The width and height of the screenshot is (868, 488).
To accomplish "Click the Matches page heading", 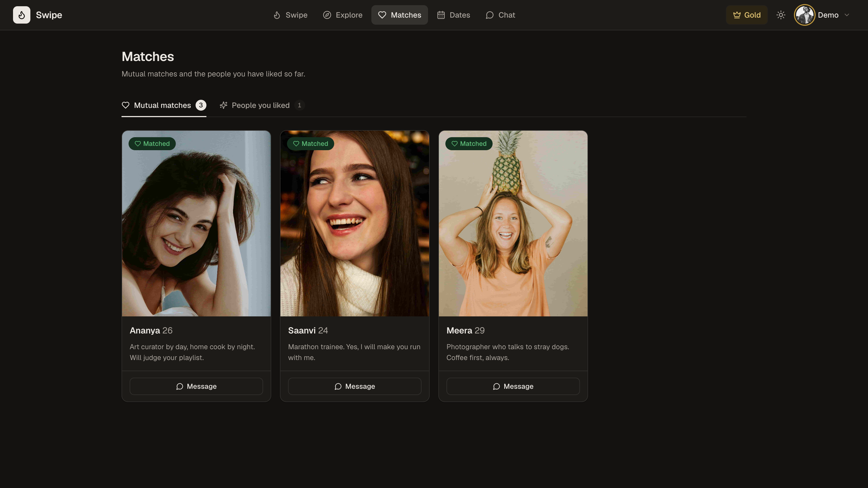I will (148, 57).
